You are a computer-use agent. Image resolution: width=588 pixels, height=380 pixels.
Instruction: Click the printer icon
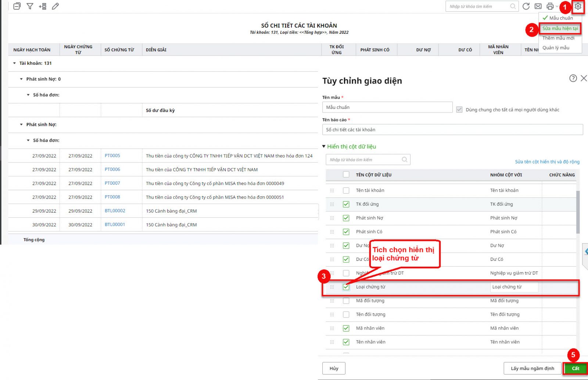click(x=550, y=6)
